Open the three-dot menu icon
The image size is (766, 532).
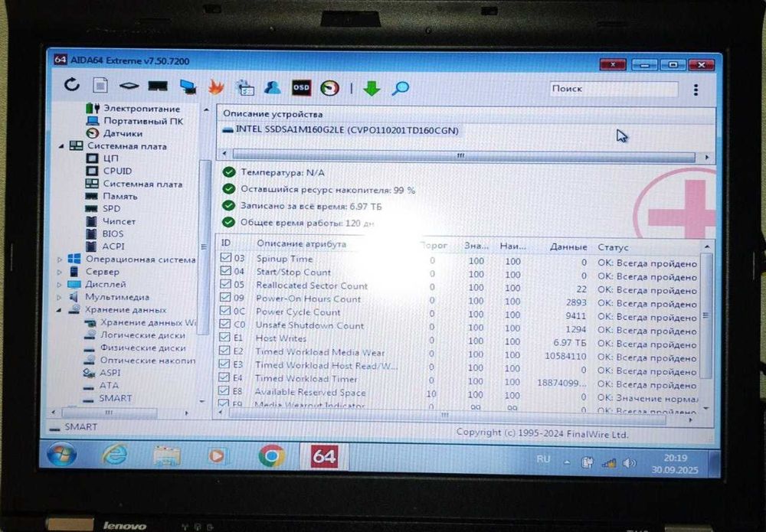pyautogui.click(x=696, y=90)
